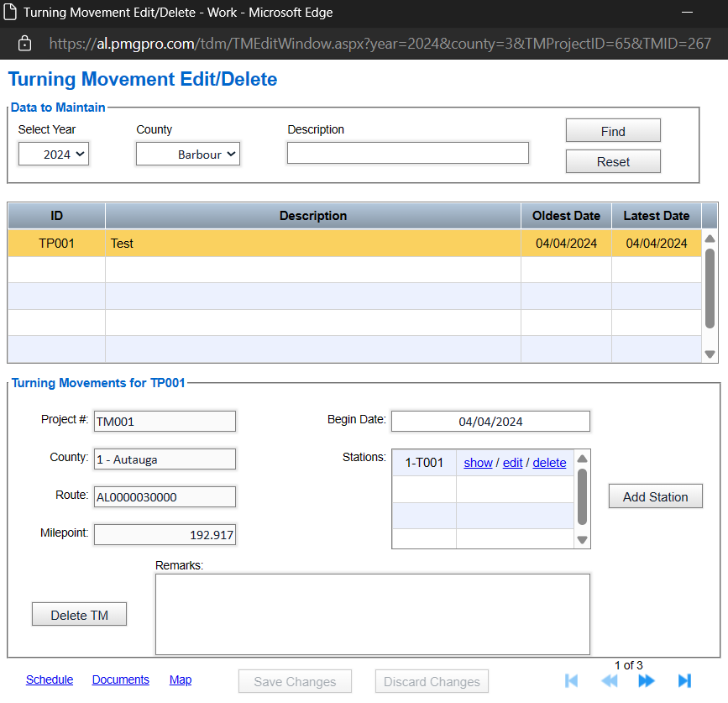Click the stations list scrollbar down arrow
The height and width of the screenshot is (703, 728).
pyautogui.click(x=582, y=540)
